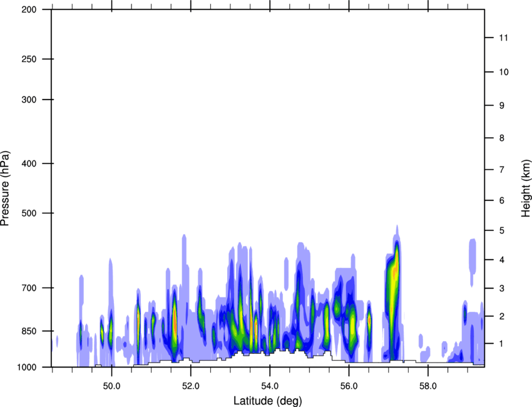
Task: Click the 250 pressure tick label
Action: click(29, 59)
